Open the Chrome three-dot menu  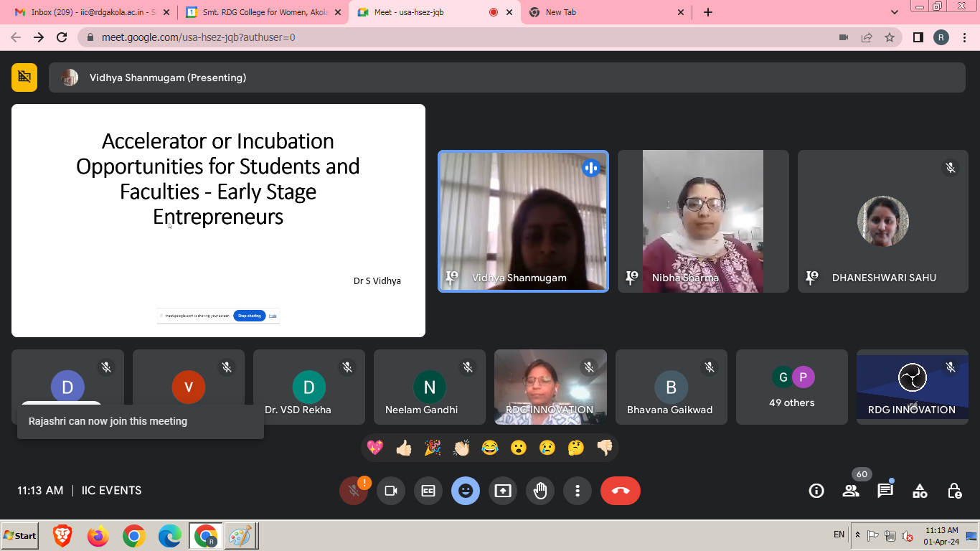coord(964,37)
